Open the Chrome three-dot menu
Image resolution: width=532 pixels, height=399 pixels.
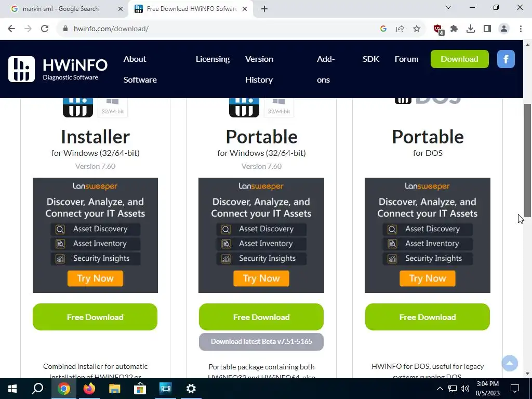(521, 29)
